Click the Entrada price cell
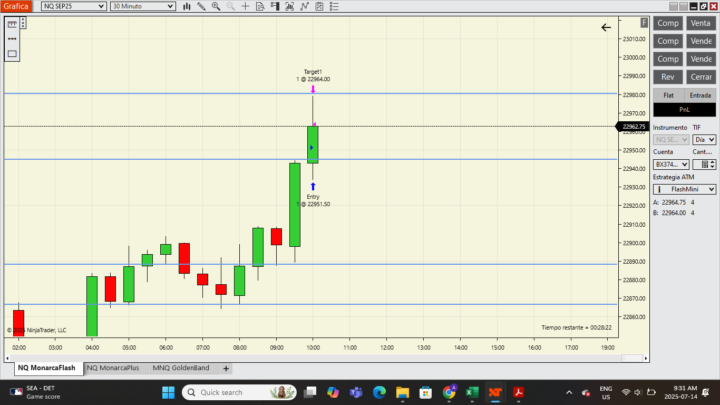720x405 pixels. [x=700, y=96]
